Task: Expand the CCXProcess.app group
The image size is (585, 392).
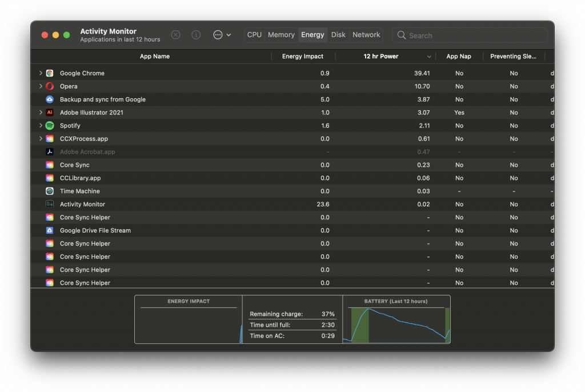Action: pos(41,138)
